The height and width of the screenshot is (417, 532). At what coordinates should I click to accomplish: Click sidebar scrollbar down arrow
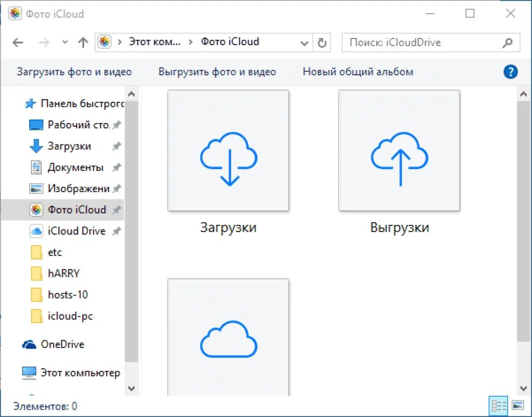[x=131, y=388]
